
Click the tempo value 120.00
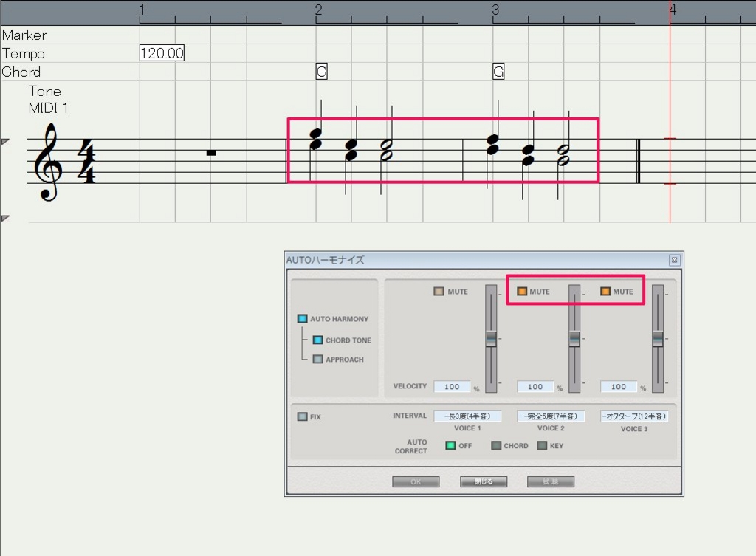(162, 53)
